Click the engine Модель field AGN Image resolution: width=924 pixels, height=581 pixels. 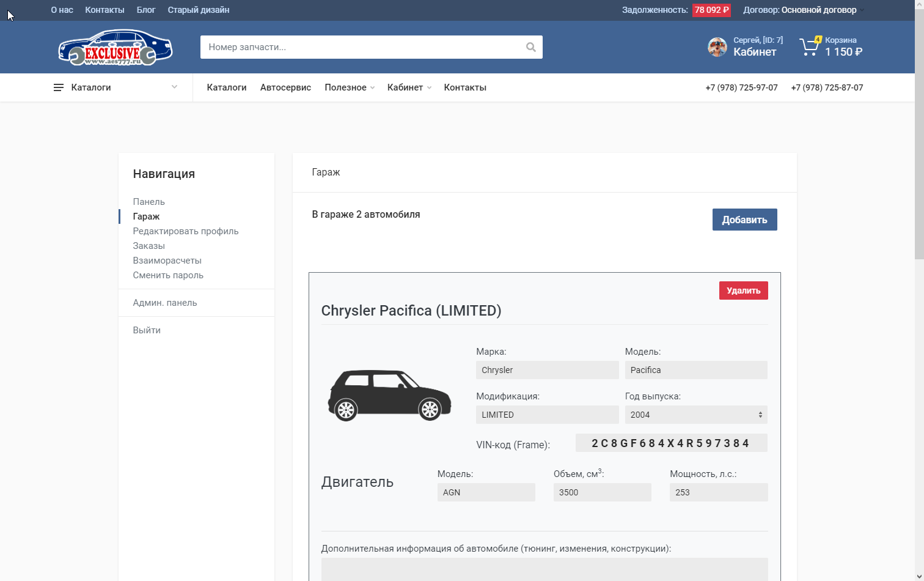pyautogui.click(x=486, y=492)
